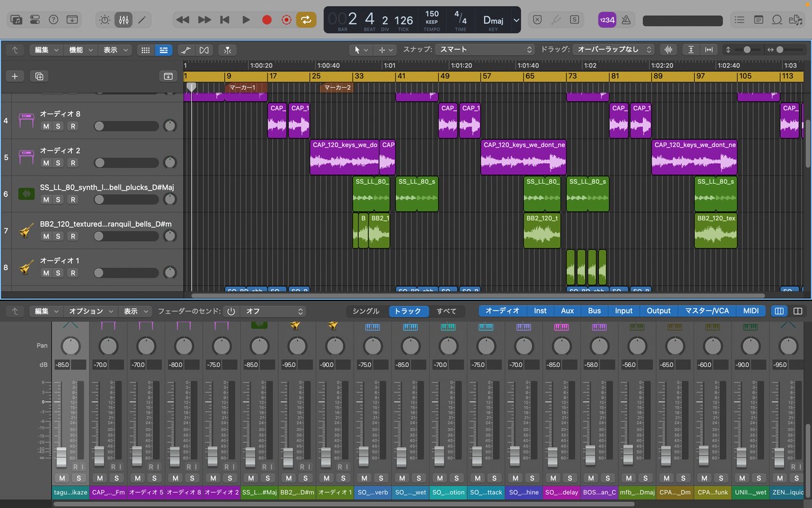Viewport: 812px width, 508px height.
Task: Open Quick Help question mark icon
Action: (54, 20)
